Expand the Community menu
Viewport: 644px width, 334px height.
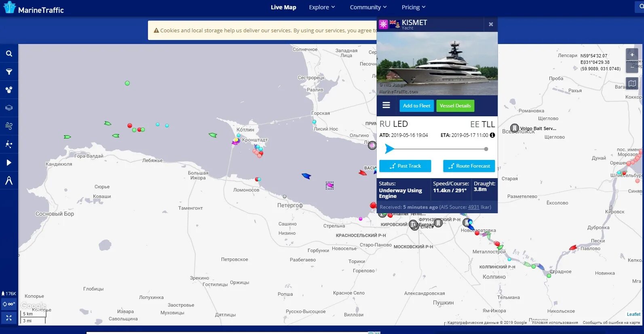point(368,7)
